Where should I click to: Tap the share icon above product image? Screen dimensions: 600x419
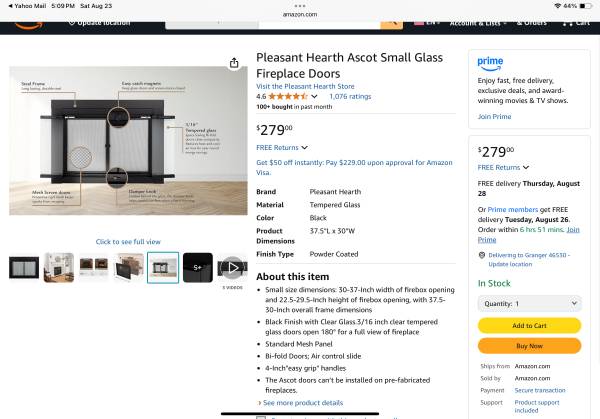(234, 63)
